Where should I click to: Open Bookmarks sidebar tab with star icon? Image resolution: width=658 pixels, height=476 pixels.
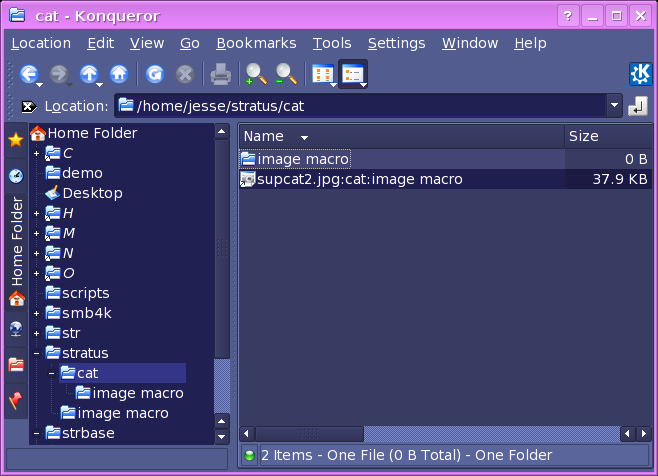[x=16, y=140]
